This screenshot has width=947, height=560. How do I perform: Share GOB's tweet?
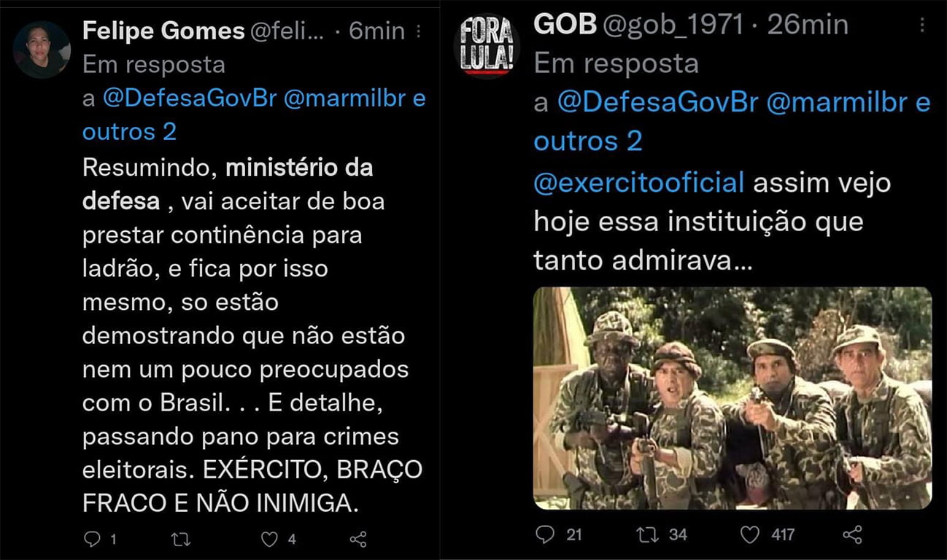(852, 534)
